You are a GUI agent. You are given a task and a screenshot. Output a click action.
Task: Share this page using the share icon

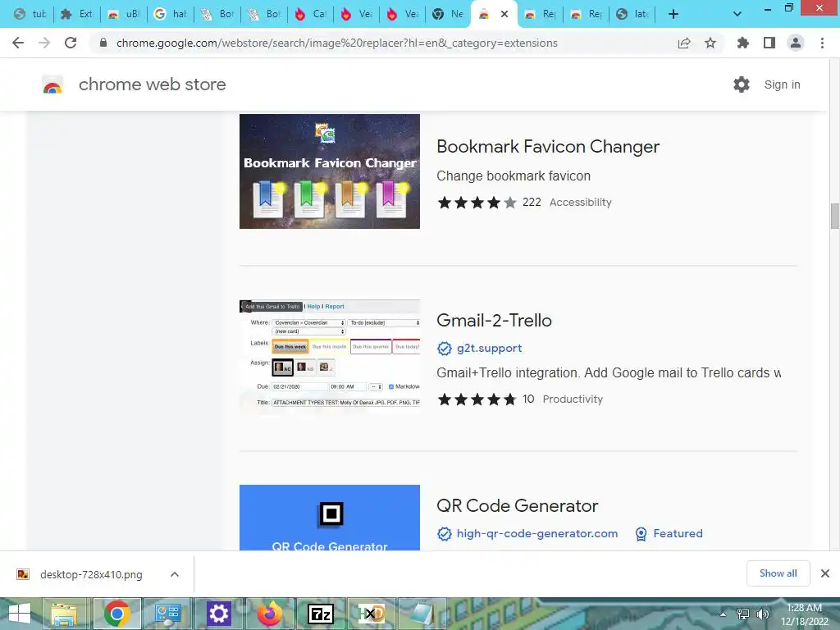[x=684, y=43]
